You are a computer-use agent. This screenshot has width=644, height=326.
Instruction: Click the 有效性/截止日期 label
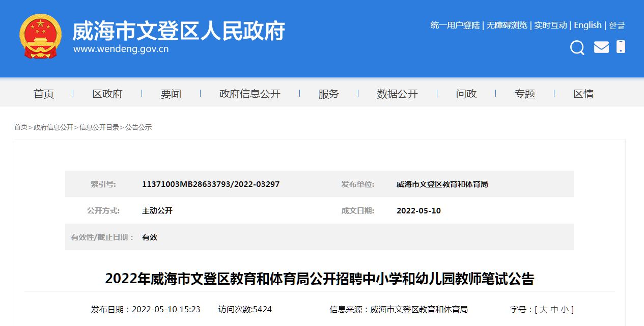click(x=103, y=237)
